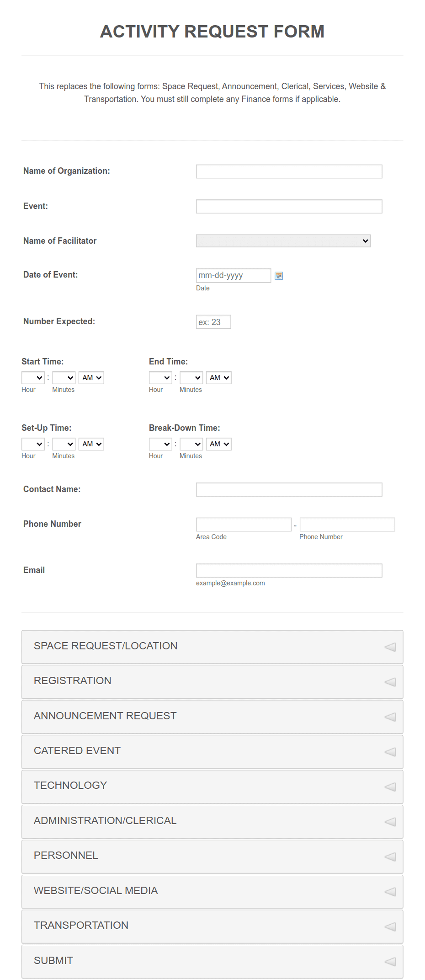Screen dimensions: 425x980
Task: Open the Name of Facilitator dropdown
Action: click(x=283, y=241)
